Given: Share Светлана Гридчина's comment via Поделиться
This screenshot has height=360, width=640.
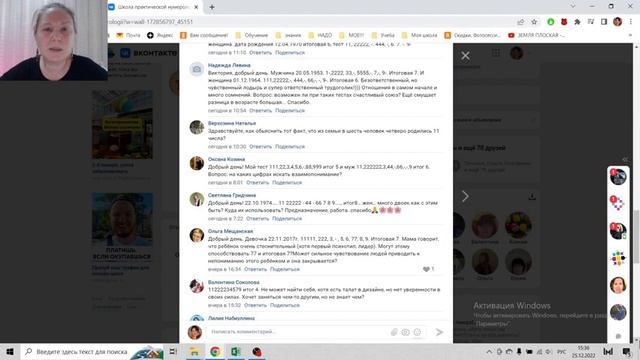Looking at the screenshot, I should (x=287, y=219).
